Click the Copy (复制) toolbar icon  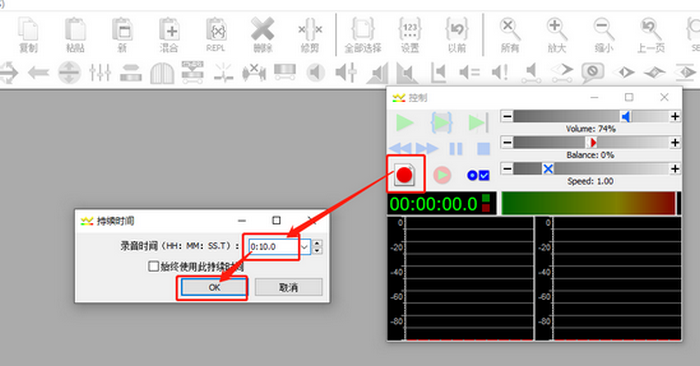(28, 35)
